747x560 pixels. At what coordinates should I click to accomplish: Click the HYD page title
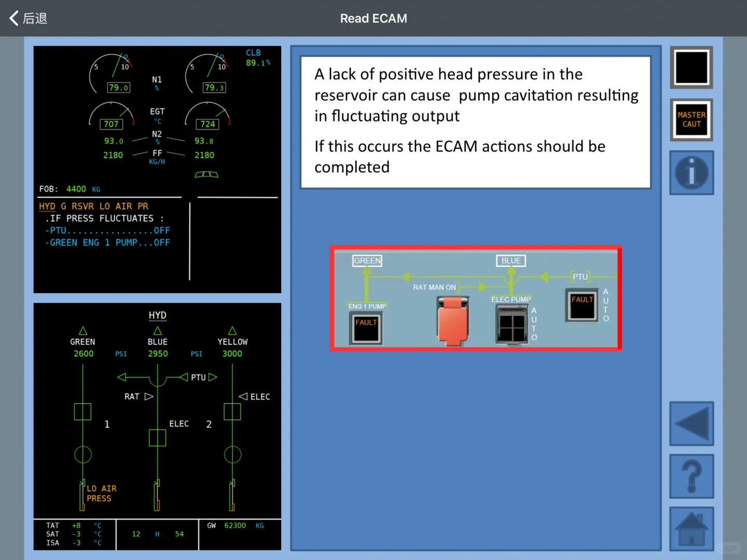click(x=158, y=315)
